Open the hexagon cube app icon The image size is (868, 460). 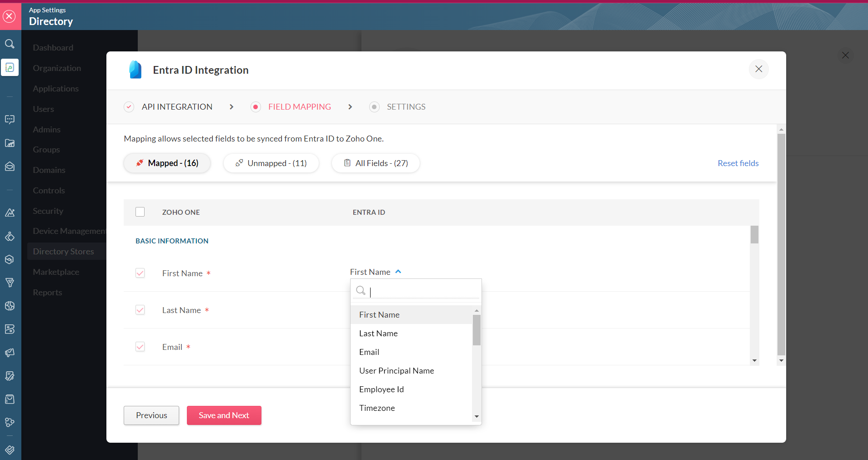click(x=10, y=259)
